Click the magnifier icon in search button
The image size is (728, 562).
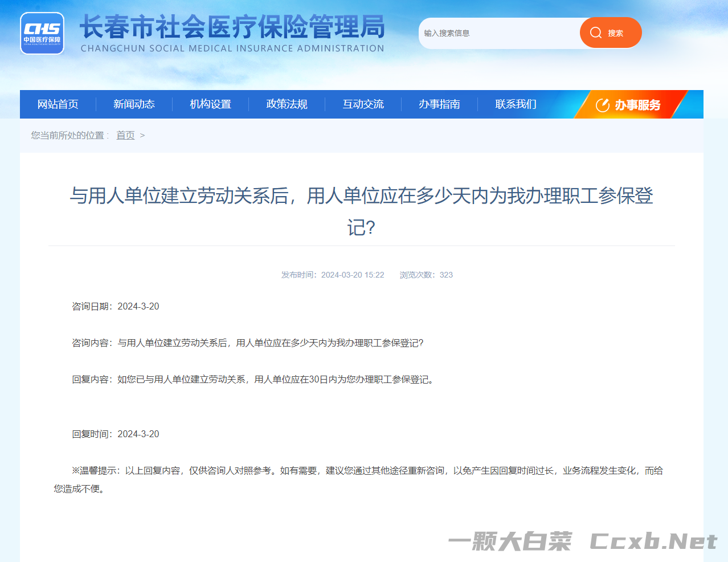(x=596, y=33)
